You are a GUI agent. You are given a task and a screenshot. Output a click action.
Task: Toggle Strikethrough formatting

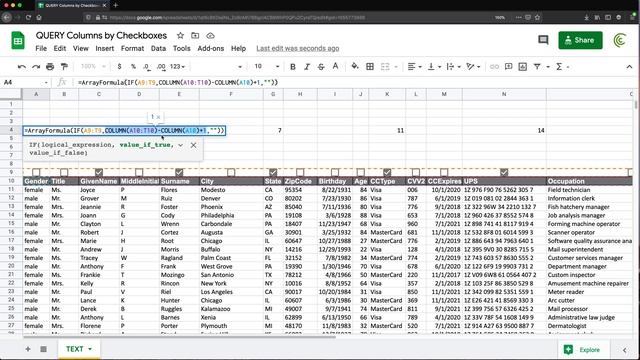coord(321,67)
